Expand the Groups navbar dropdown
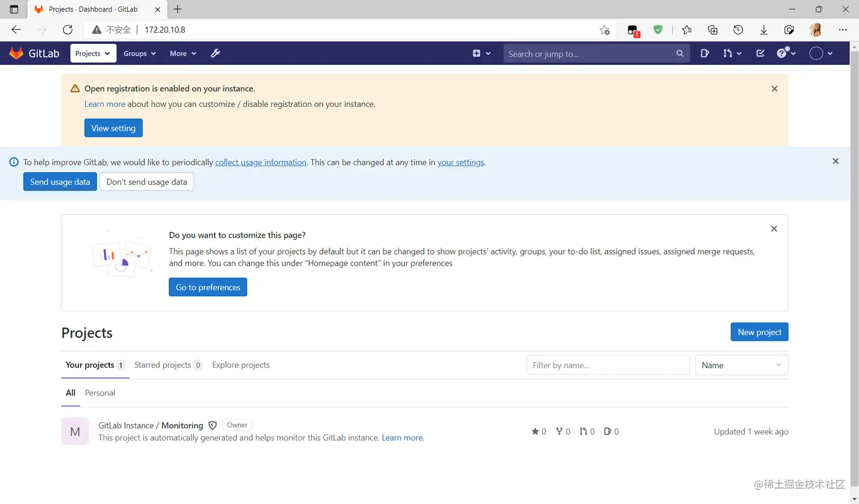 [x=140, y=53]
